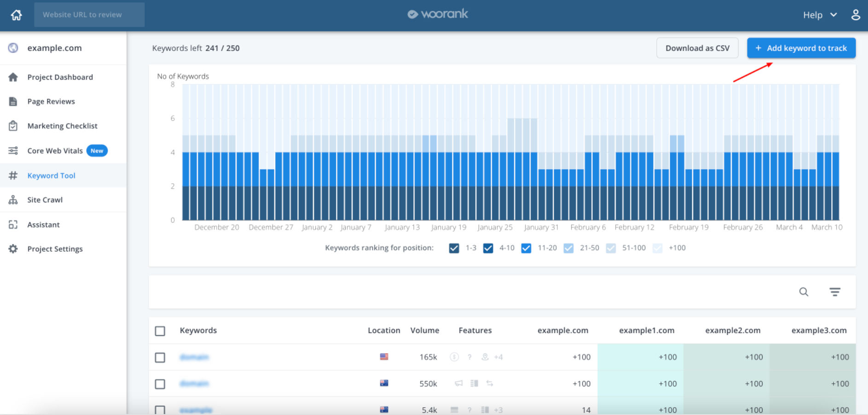
Task: Click Add keyword to track button
Action: [801, 48]
